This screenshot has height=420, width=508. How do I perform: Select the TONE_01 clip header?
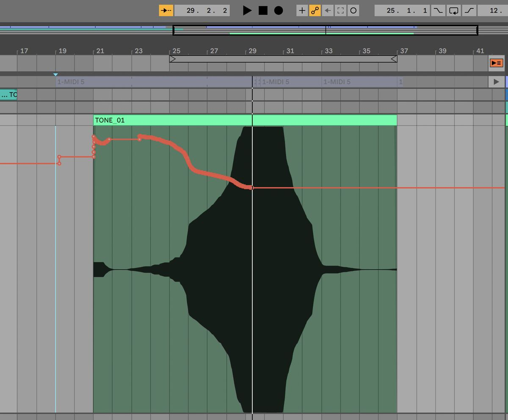pyautogui.click(x=245, y=120)
